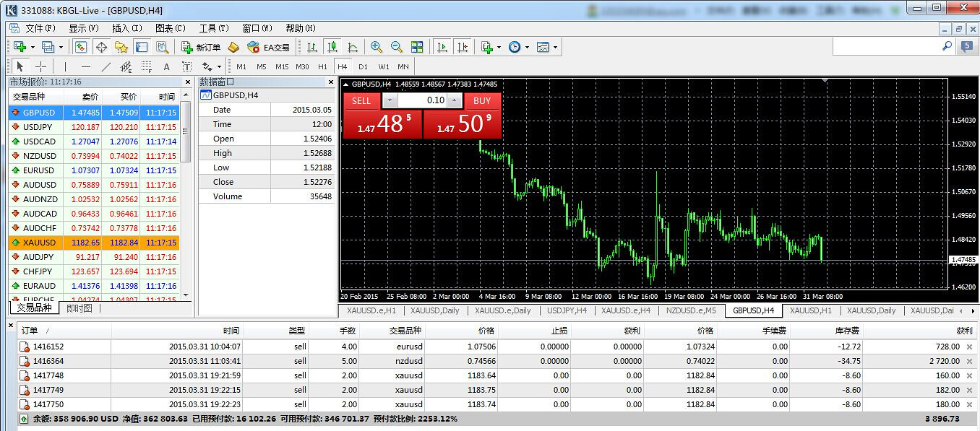Image resolution: width=980 pixels, height=431 pixels.
Task: Click the 新订单 new order button
Action: [201, 47]
